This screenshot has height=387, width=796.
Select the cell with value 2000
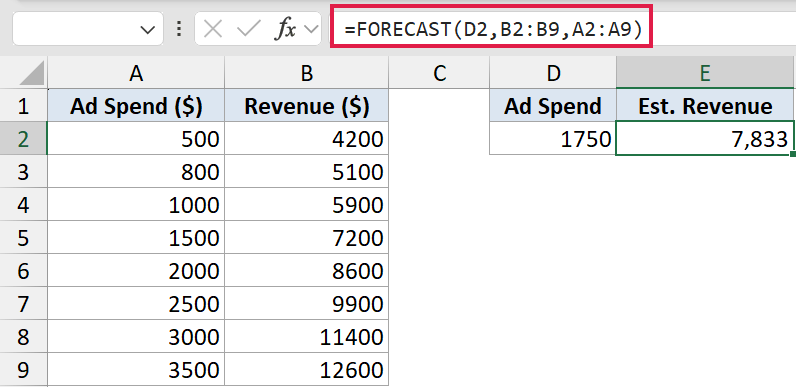tap(136, 271)
